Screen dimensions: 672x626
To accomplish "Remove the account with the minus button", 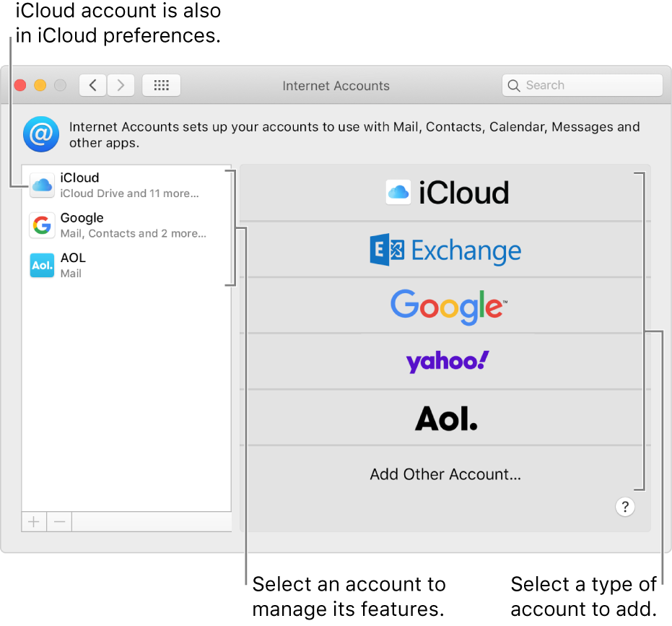I will click(x=60, y=522).
